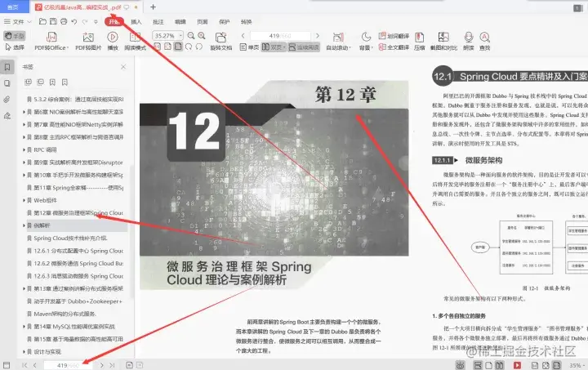Switch to the 插入 ribbon tab
588x370 pixels.
click(136, 22)
